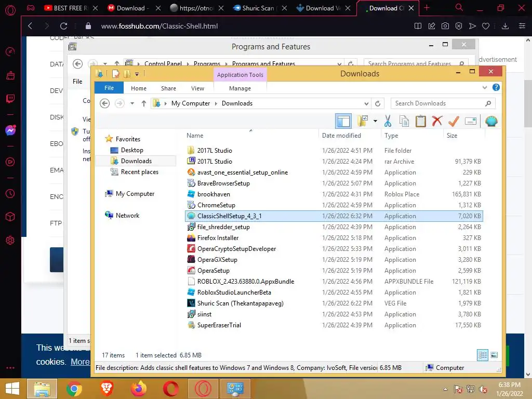Select BraveBrowserSetup file
This screenshot has height=399, width=532.
[x=334, y=183]
